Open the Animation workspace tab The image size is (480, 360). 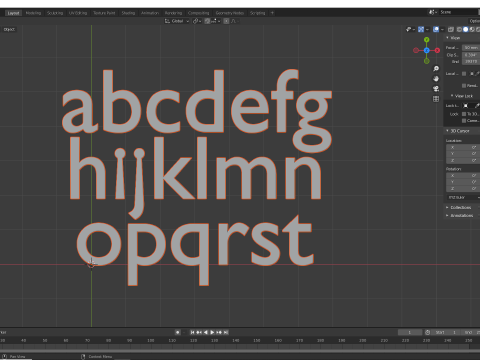pos(150,13)
